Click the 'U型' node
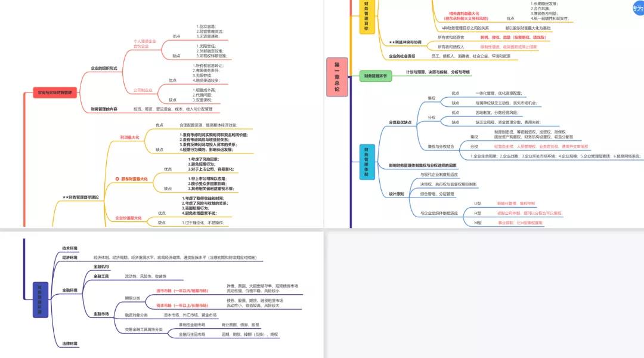This screenshot has width=644, height=358. pyautogui.click(x=477, y=204)
